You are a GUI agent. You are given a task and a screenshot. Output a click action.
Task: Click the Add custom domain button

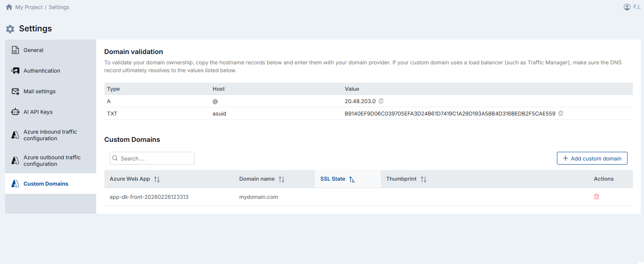tap(592, 158)
